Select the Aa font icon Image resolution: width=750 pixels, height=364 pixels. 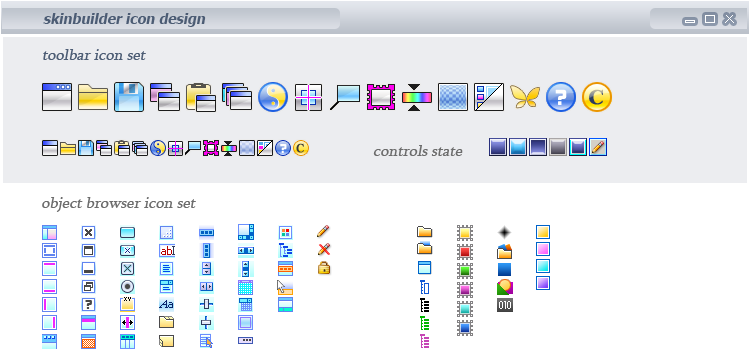166,304
